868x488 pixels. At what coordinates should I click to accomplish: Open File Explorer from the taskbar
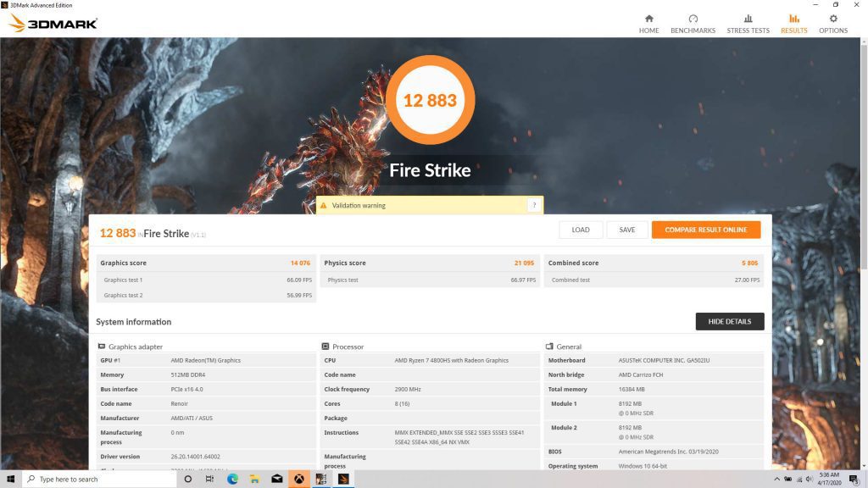(x=254, y=479)
